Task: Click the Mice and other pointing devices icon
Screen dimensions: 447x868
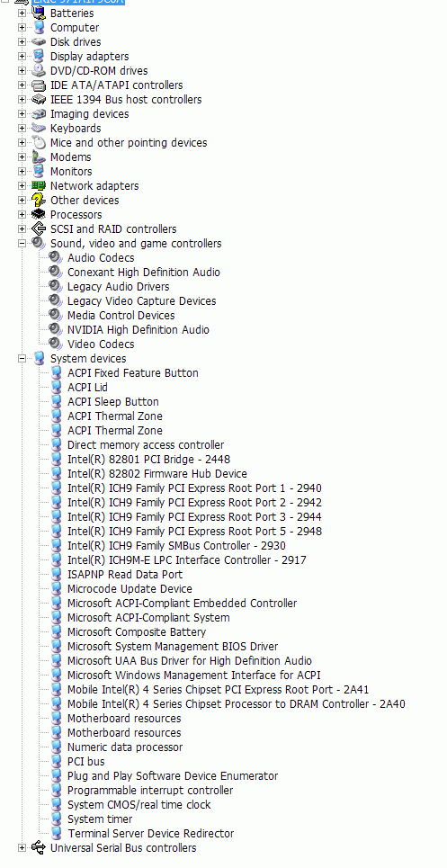Action: [x=38, y=142]
